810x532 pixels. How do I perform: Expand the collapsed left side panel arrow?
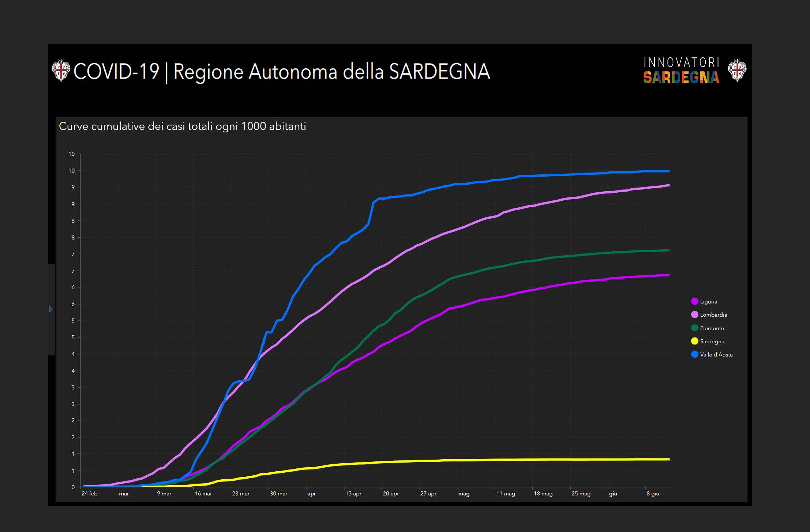[50, 309]
